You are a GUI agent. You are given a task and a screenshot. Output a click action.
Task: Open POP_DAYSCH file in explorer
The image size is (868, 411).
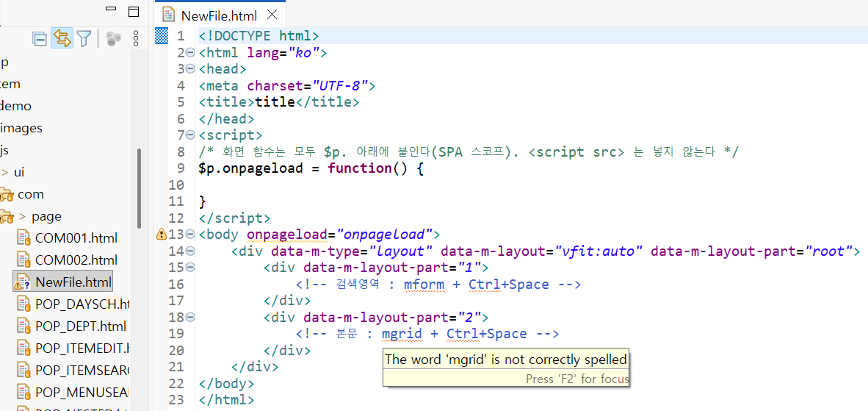pyautogui.click(x=82, y=304)
